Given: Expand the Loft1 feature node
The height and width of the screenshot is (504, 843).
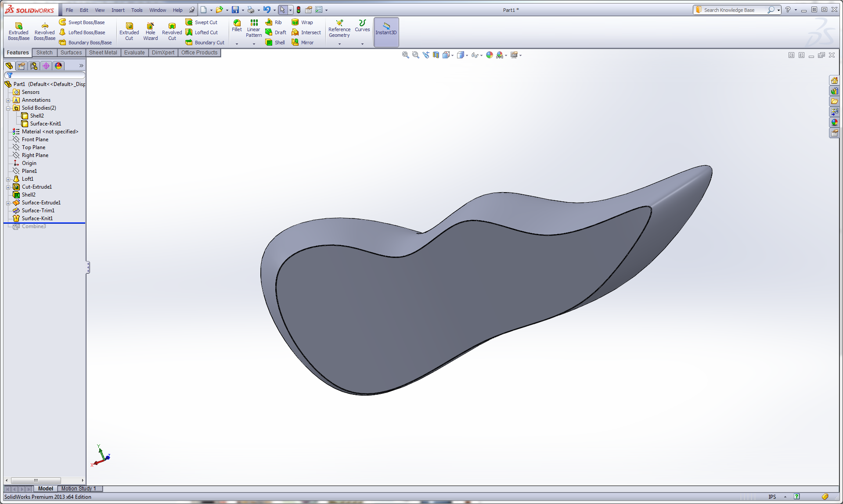Looking at the screenshot, I should pyautogui.click(x=8, y=179).
